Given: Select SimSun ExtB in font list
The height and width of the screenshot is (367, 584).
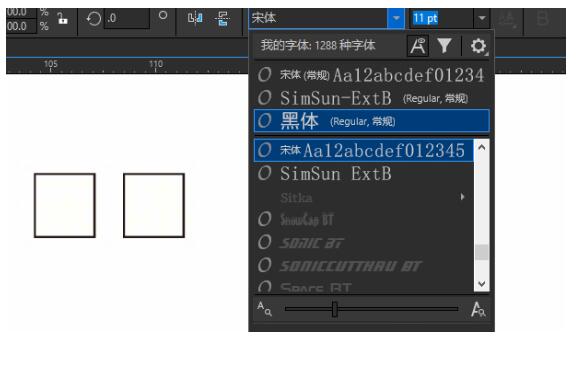Looking at the screenshot, I should 364,174.
